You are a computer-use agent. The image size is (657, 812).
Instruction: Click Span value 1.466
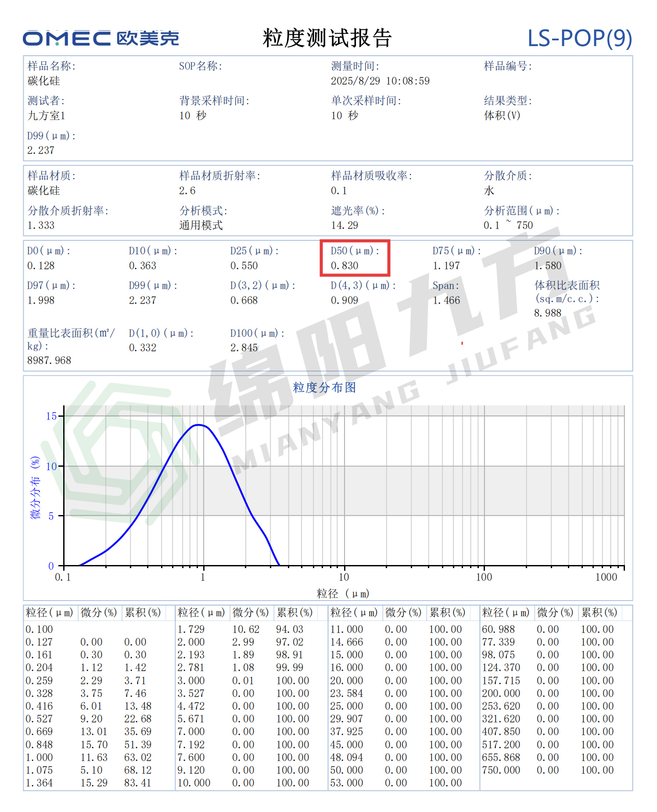[x=446, y=300]
